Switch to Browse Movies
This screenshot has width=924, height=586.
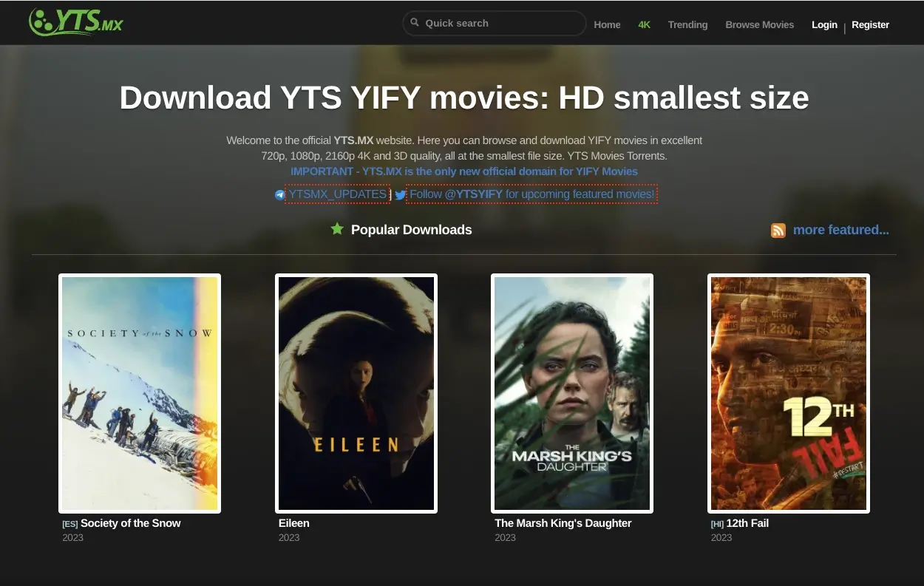[x=759, y=24]
